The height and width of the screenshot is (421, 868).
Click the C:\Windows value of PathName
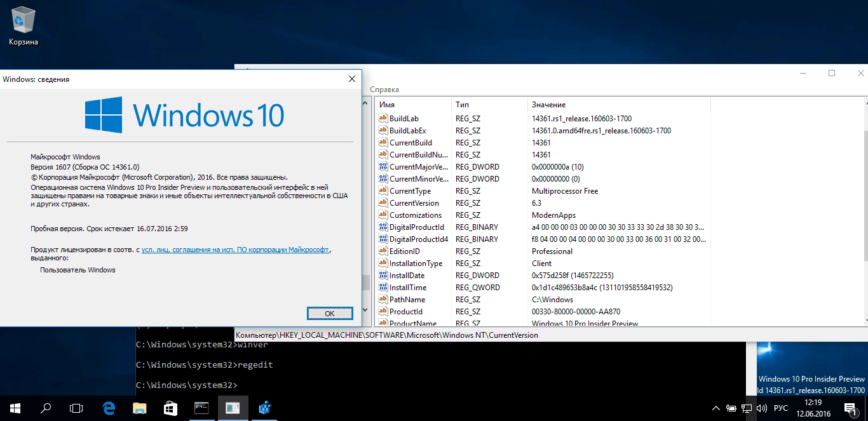click(552, 300)
